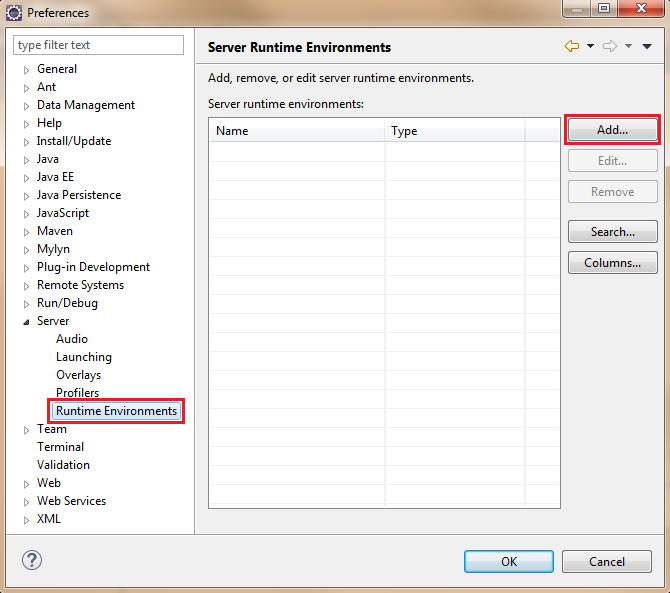Screen dimensions: 670x593
Task: Expand the Java Persistence node arrow
Action: (x=26, y=196)
